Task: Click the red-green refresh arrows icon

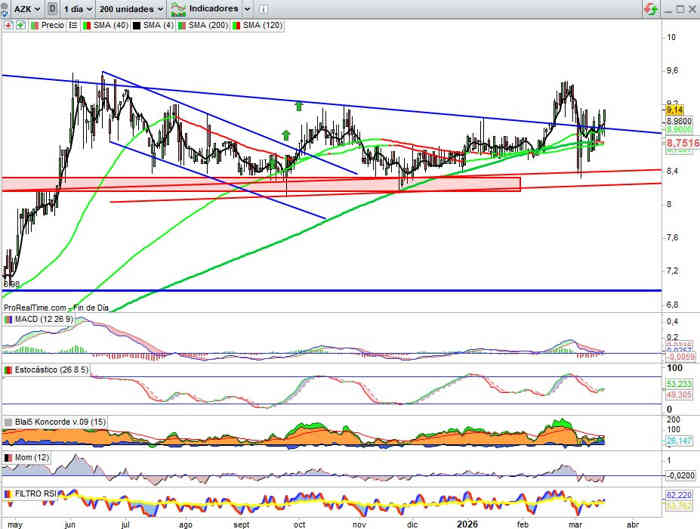Action: click(650, 8)
